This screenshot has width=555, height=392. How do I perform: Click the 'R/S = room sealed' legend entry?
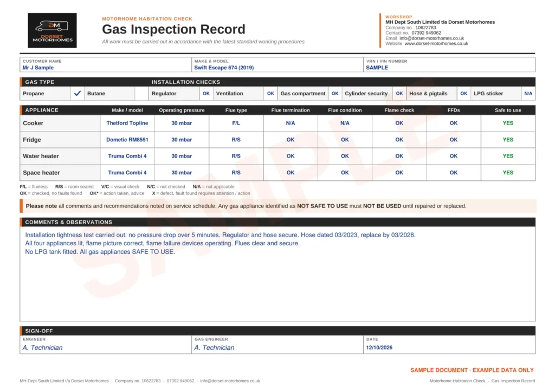coord(74,187)
